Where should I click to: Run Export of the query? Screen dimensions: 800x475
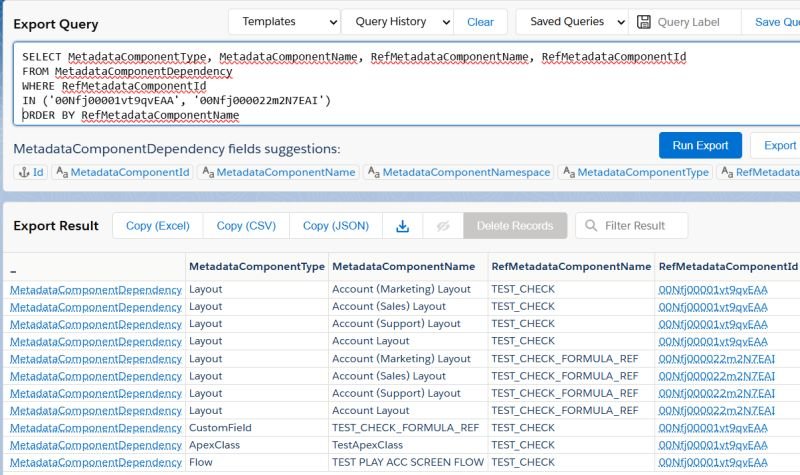(700, 145)
